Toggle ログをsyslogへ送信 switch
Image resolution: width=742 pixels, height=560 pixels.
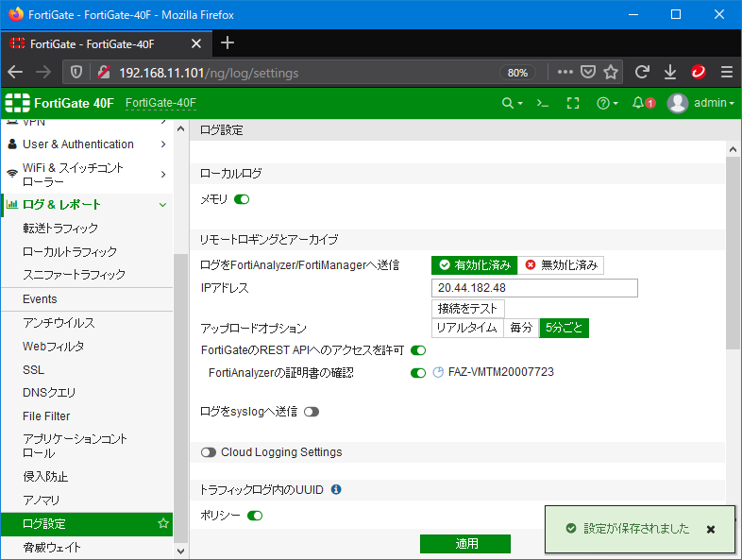[312, 412]
